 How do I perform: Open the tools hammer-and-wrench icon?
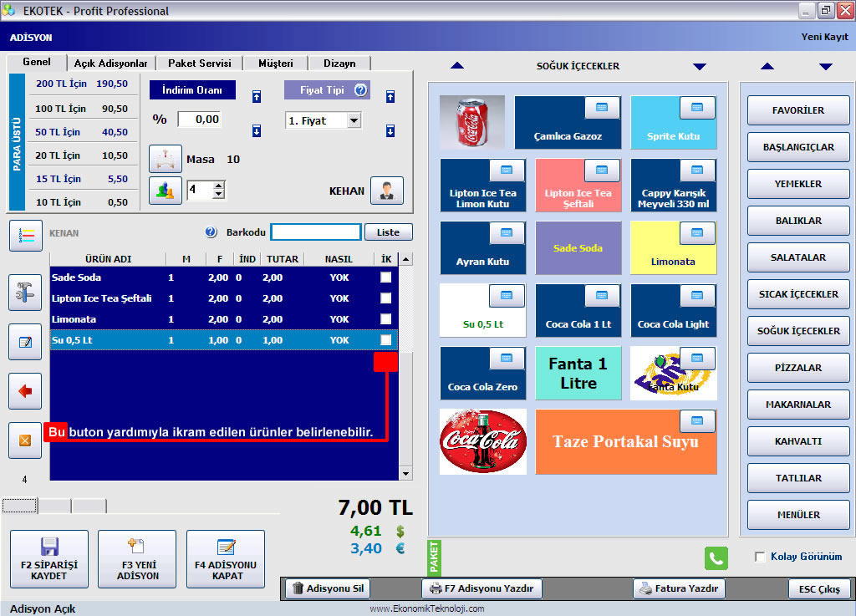25,293
